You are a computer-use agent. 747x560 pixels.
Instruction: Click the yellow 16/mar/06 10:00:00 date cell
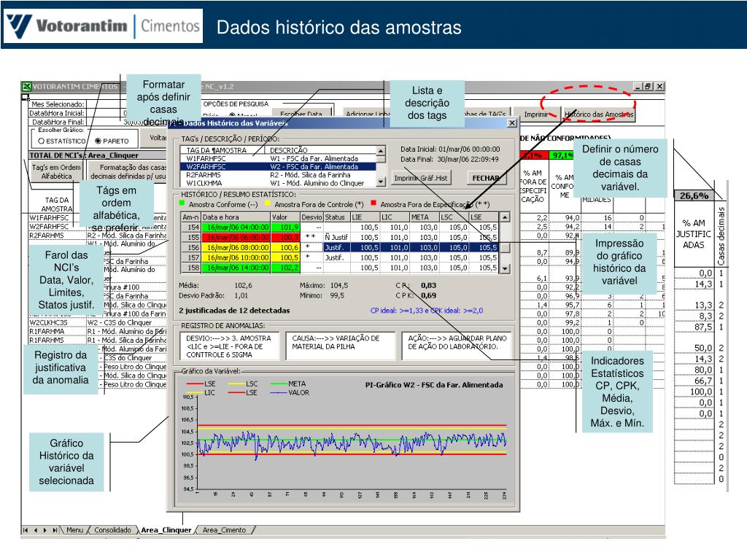click(x=236, y=257)
